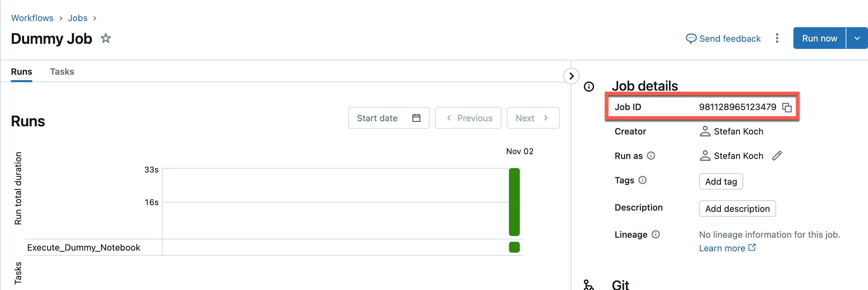Viewport: 868px width, 290px height.
Task: Click the Tags info icon
Action: [643, 180]
